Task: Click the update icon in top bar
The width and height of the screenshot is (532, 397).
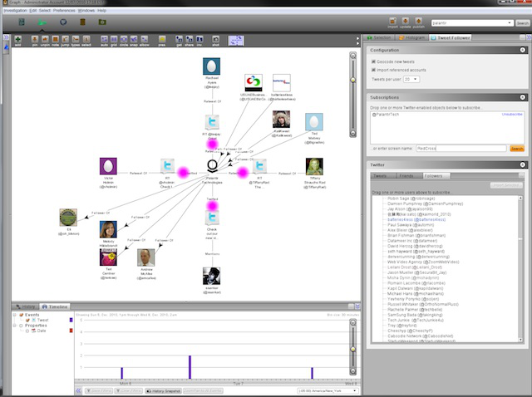Action: coord(405,22)
